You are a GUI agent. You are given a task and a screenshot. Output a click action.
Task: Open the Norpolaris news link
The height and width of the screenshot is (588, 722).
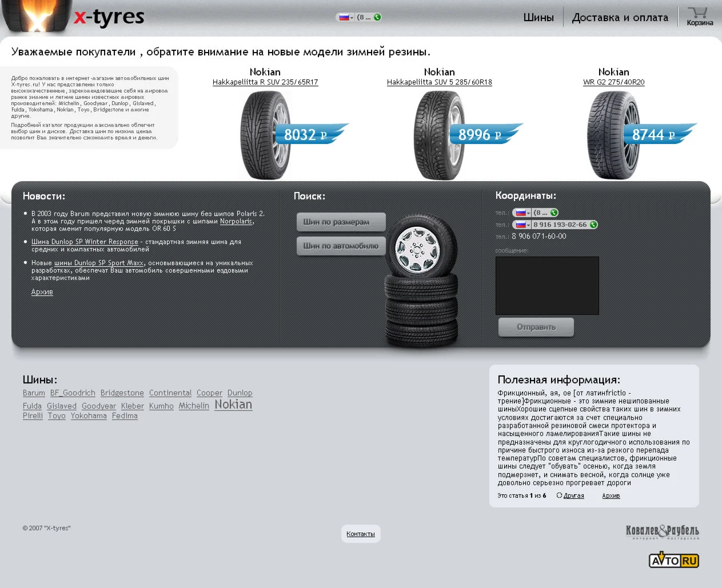[236, 221]
